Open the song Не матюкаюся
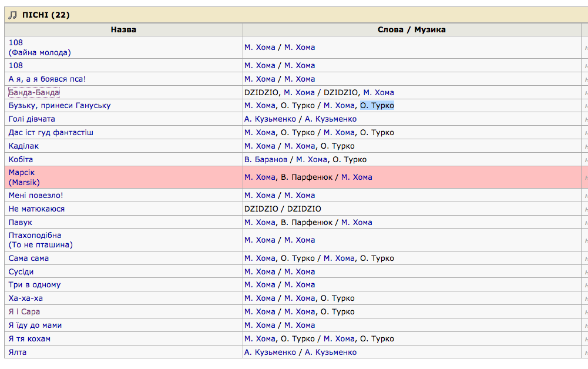This screenshot has height=369, width=588. click(x=36, y=209)
